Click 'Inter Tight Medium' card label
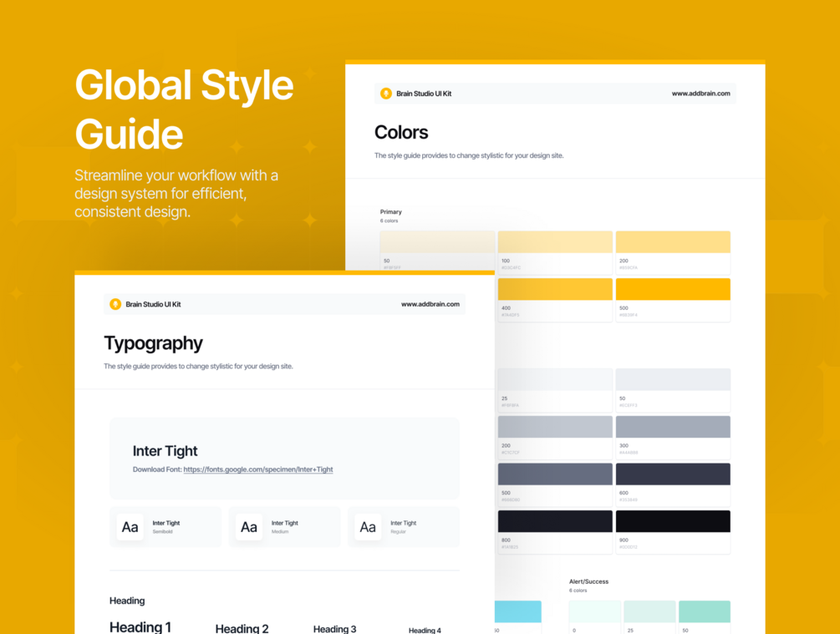Image resolution: width=840 pixels, height=634 pixels. pyautogui.click(x=285, y=527)
